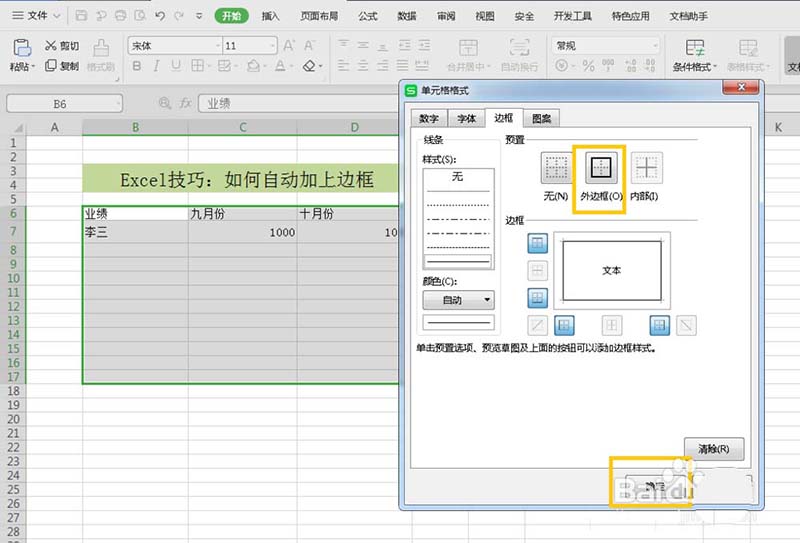Click the Conditional Formatting (条件格式) icon
The height and width of the screenshot is (543, 800).
[694, 47]
